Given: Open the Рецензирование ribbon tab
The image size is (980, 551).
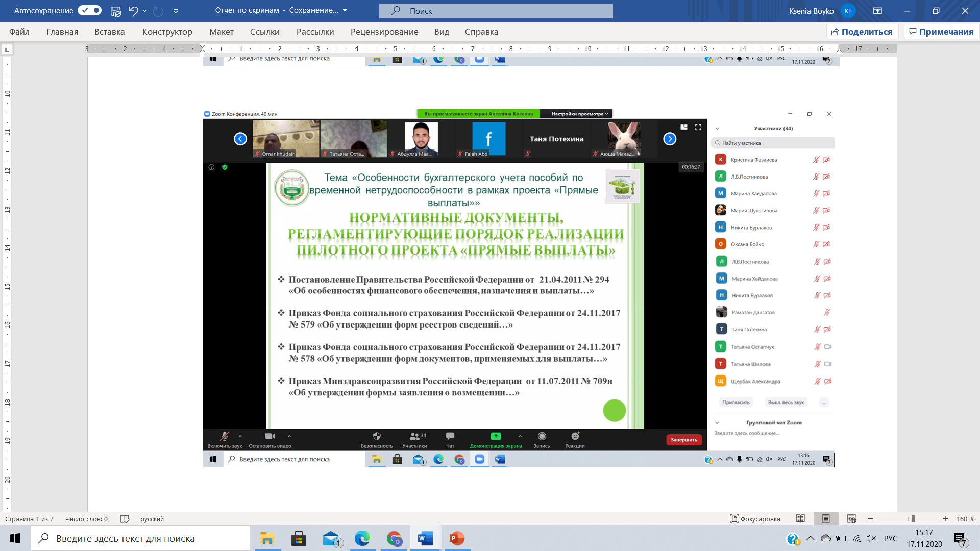Looking at the screenshot, I should 384,32.
